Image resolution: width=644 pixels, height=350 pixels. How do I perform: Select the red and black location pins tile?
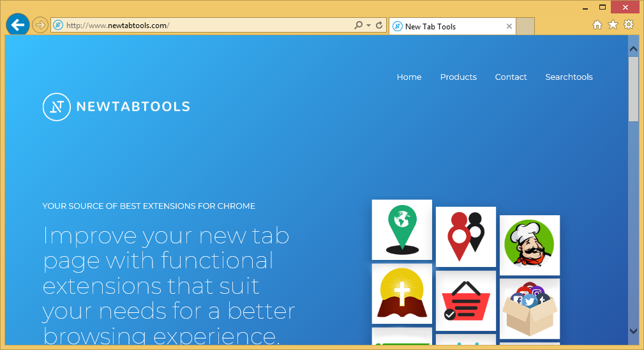pyautogui.click(x=466, y=236)
